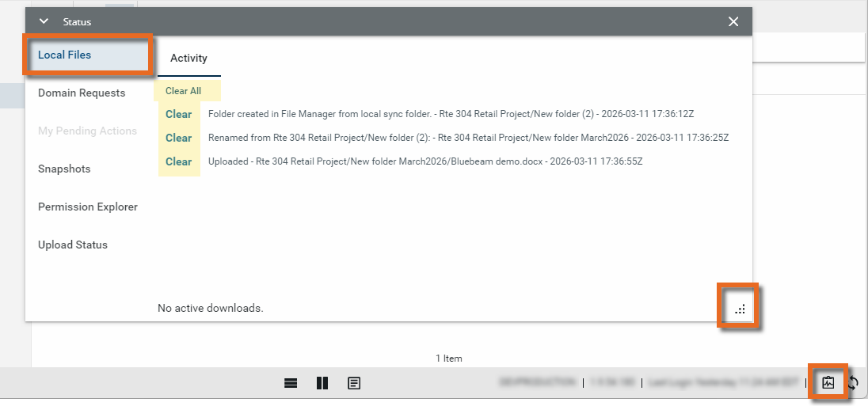Image resolution: width=868 pixels, height=406 pixels.
Task: Select Local Files in the sidebar
Action: (65, 55)
